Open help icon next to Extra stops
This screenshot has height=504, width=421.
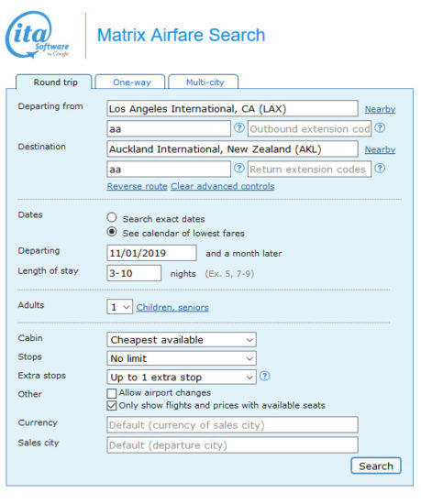[x=265, y=376]
